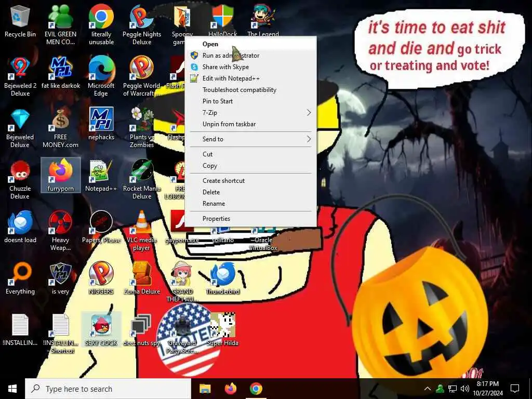Open the Windows Start menu
This screenshot has width=532, height=399.
click(x=12, y=389)
